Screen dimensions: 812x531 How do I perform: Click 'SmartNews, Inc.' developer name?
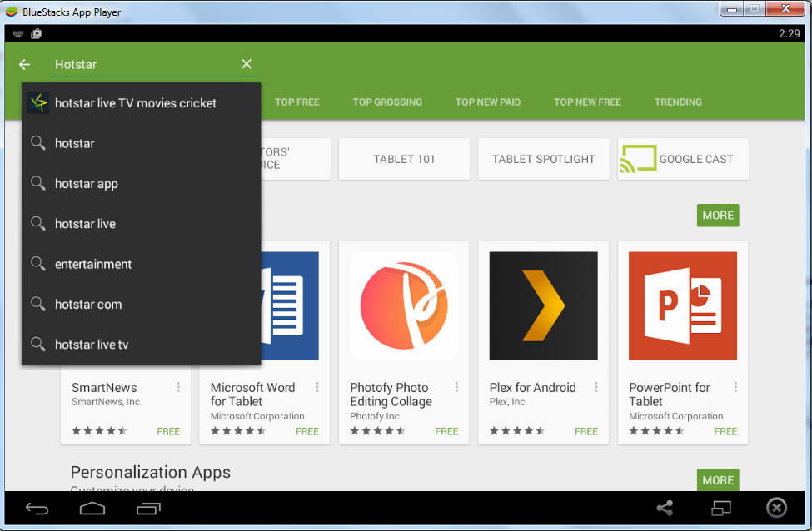click(x=107, y=402)
